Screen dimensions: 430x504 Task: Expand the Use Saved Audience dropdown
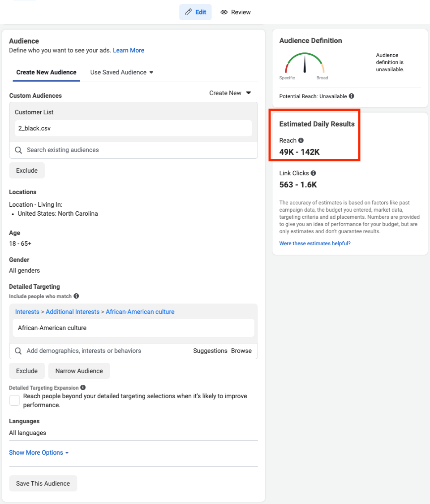[x=121, y=72]
